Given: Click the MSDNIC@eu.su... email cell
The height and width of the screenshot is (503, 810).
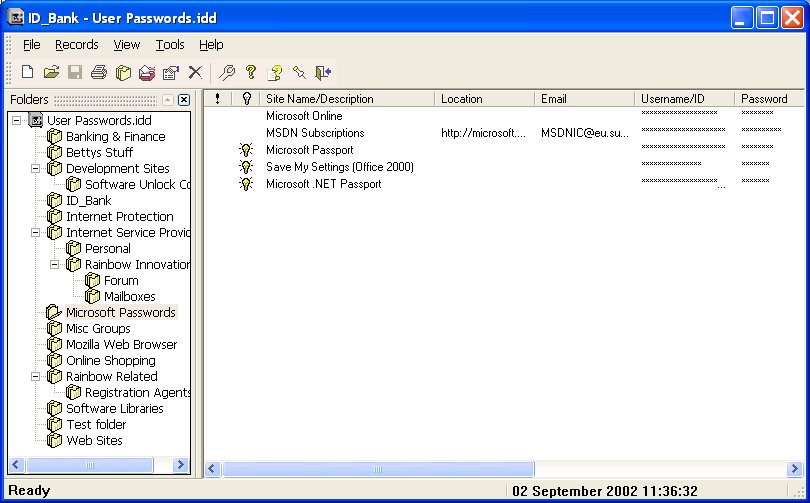Looking at the screenshot, I should pos(585,133).
